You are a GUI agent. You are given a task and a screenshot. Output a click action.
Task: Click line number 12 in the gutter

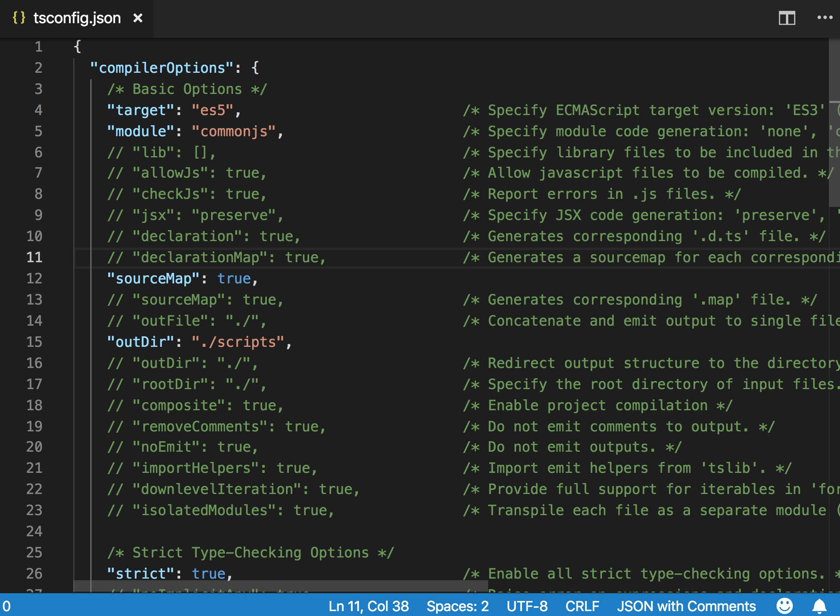pos(34,279)
